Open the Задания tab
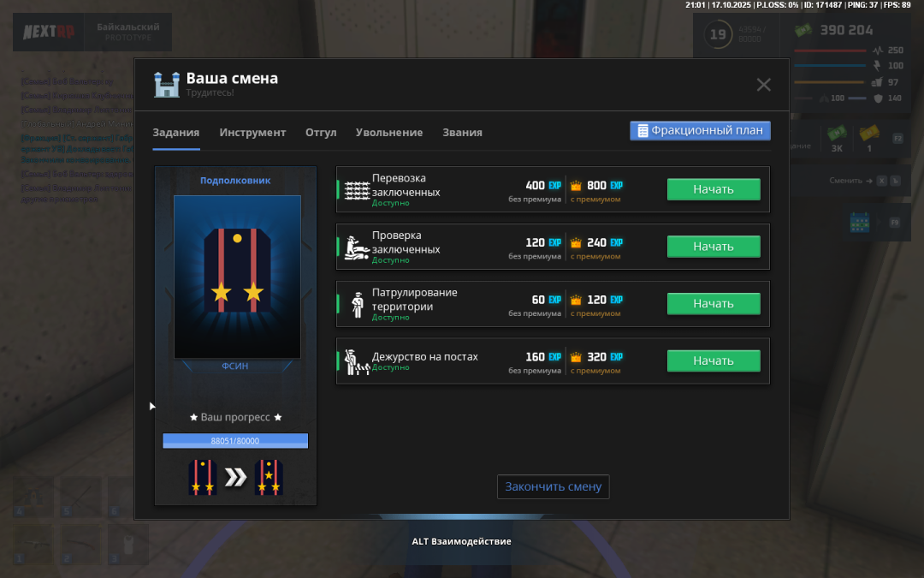This screenshot has height=578, width=924. pyautogui.click(x=176, y=133)
